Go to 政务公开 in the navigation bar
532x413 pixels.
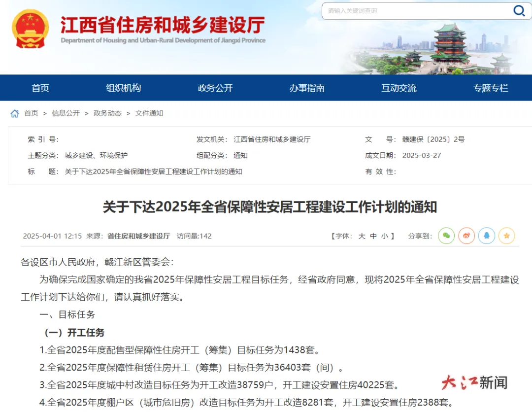tap(215, 88)
